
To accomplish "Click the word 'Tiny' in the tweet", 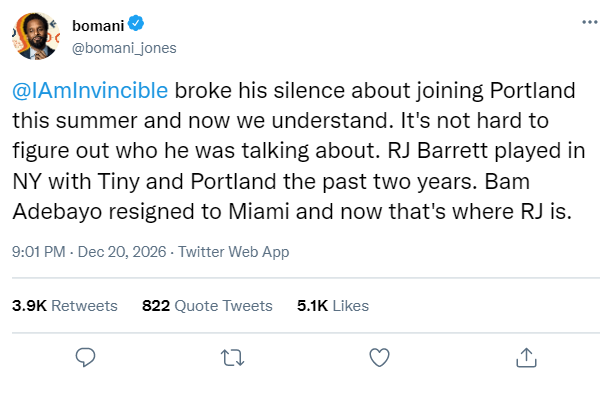I will tap(119, 182).
